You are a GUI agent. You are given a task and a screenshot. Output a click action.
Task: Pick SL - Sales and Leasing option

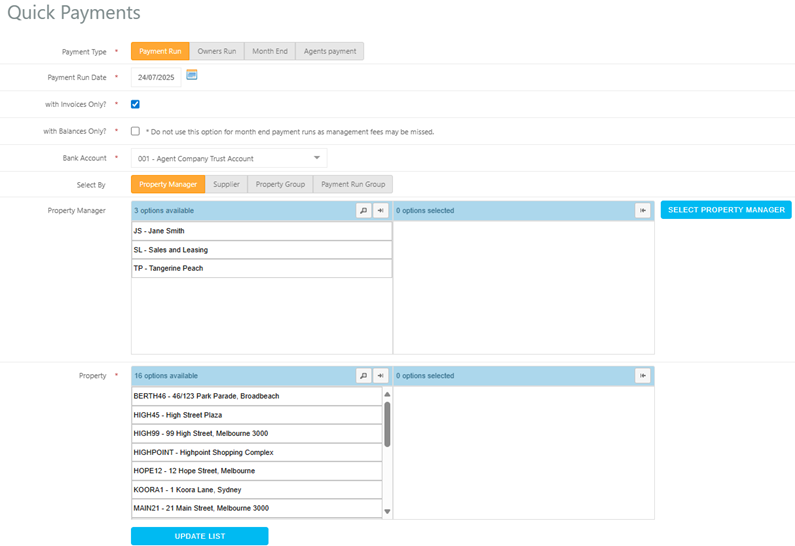[x=262, y=250]
